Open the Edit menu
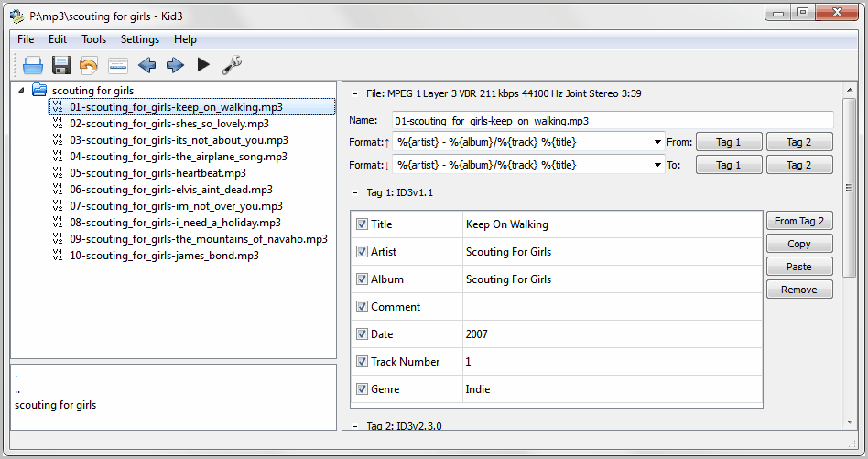 coord(58,39)
